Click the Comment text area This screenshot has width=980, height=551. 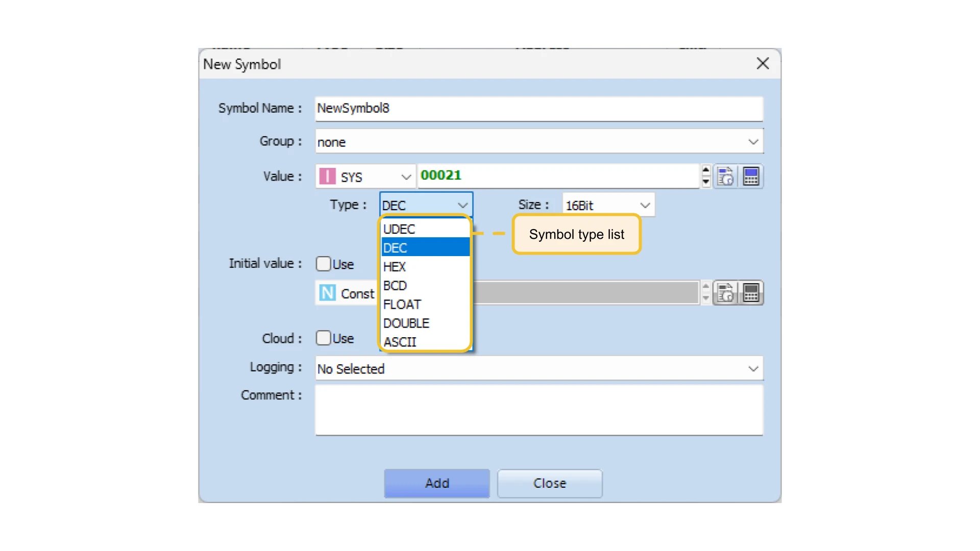(539, 410)
